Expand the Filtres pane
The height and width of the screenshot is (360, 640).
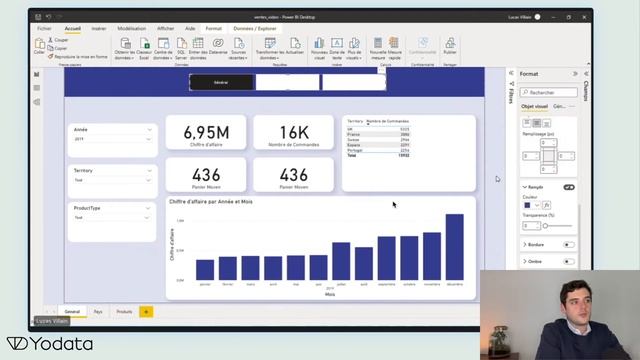click(511, 73)
